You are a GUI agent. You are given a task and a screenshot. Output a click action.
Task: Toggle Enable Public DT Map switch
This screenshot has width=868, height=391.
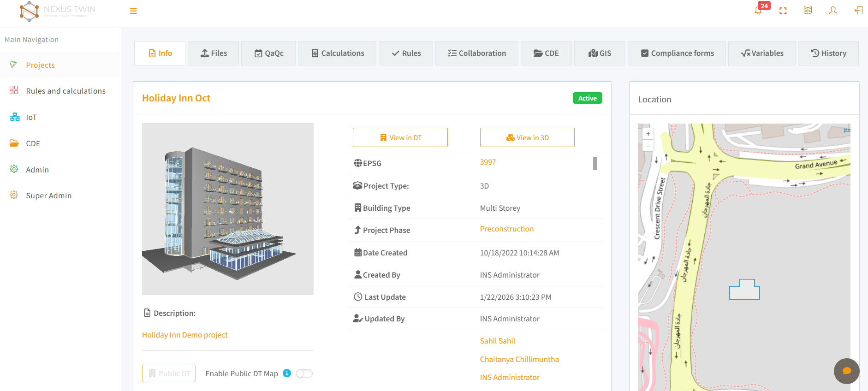point(304,373)
